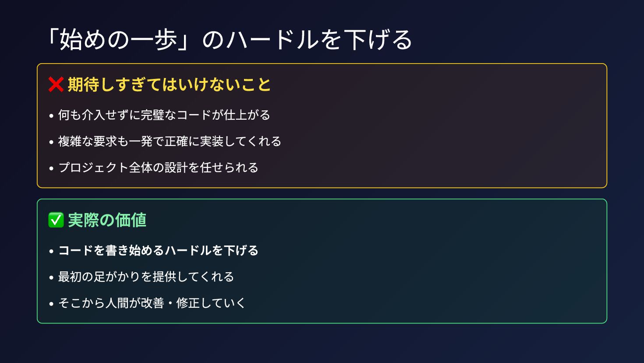Click the bullet 何も介入せずに完璧なコードが仕上がる
This screenshot has width=644, height=363.
pyautogui.click(x=164, y=115)
